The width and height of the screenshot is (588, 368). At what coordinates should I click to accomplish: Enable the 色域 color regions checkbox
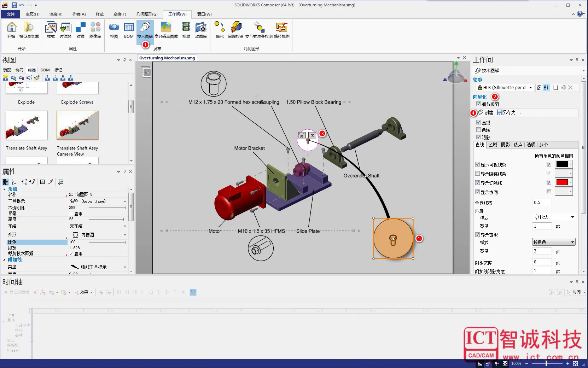pos(478,130)
